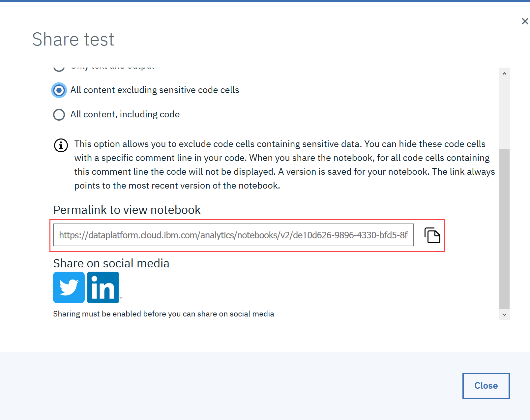Select the partially hidden 'Only text and output' radio

(x=59, y=69)
